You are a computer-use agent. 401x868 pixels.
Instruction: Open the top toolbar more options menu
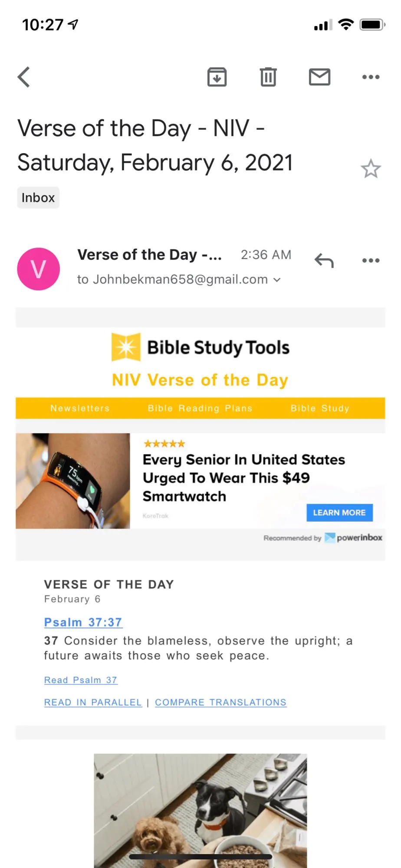click(371, 77)
